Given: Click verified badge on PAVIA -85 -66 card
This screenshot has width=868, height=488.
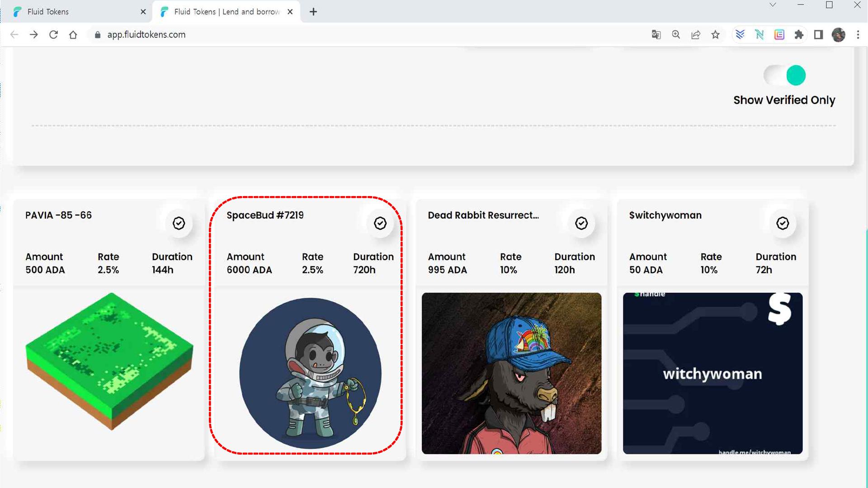Looking at the screenshot, I should (x=179, y=223).
